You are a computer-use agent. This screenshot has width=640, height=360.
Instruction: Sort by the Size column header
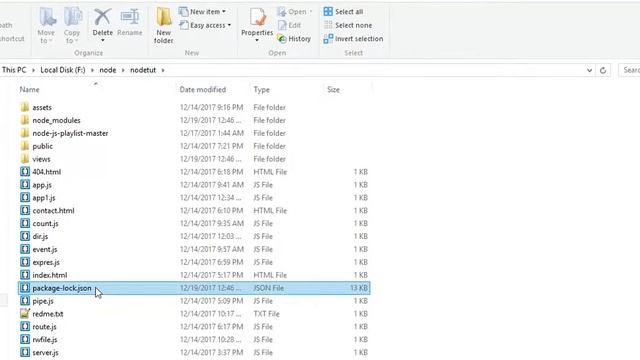[333, 90]
